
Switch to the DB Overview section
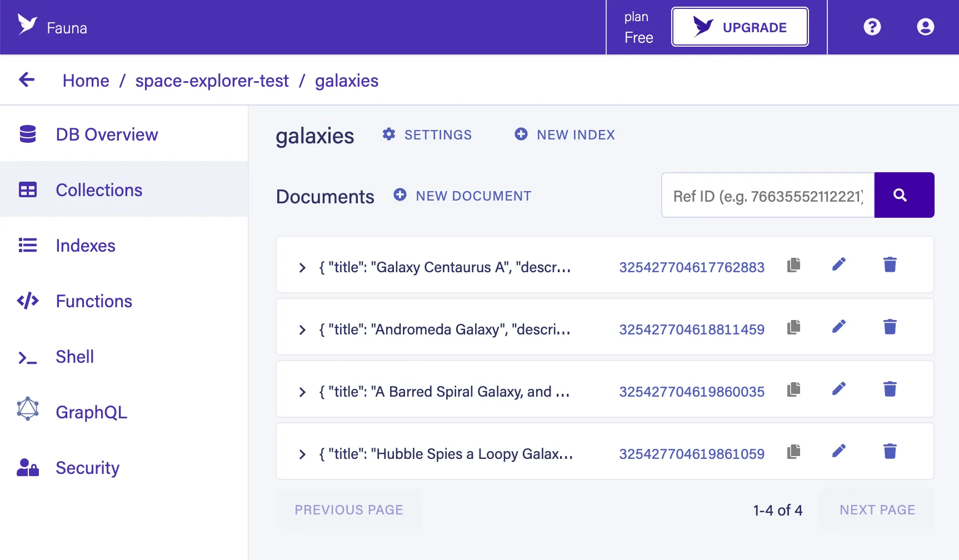[107, 134]
